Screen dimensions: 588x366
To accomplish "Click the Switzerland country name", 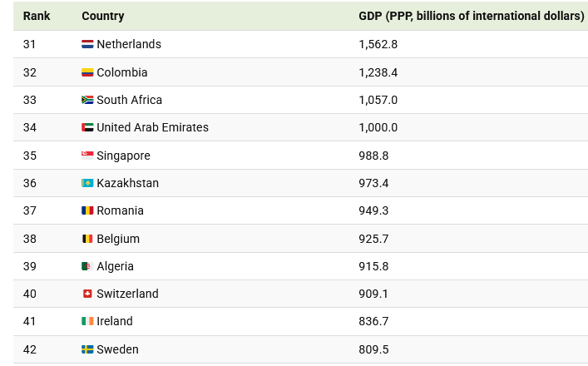I will click(x=127, y=294).
